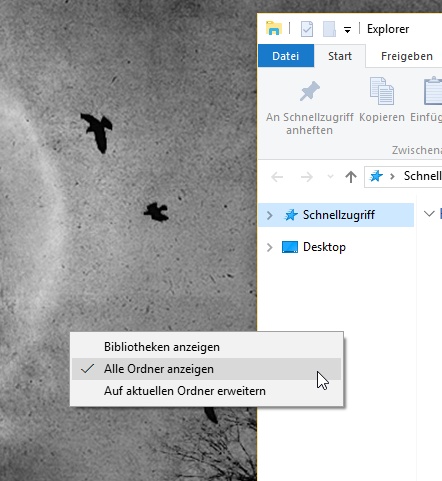Select Desktop in the navigation pane
Viewport: 442px width, 481px height.
pos(324,247)
